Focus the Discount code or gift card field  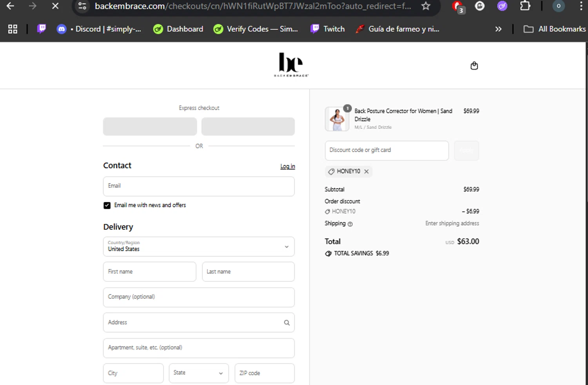[x=387, y=151]
